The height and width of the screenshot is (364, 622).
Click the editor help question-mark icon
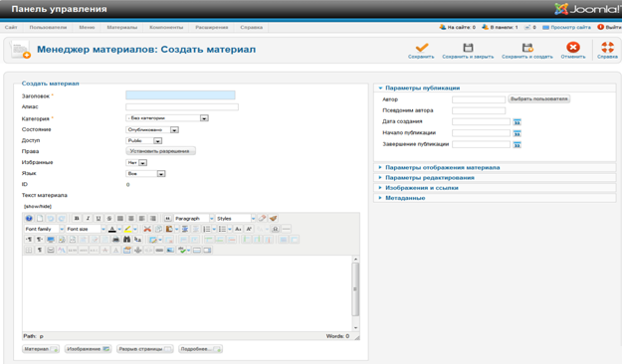[x=29, y=219]
